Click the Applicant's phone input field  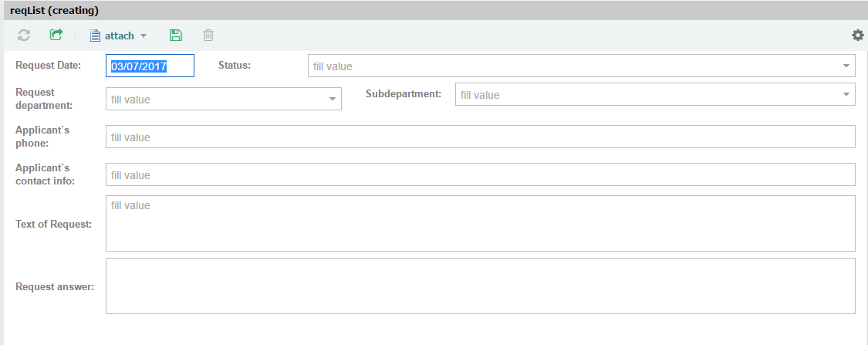(480, 137)
